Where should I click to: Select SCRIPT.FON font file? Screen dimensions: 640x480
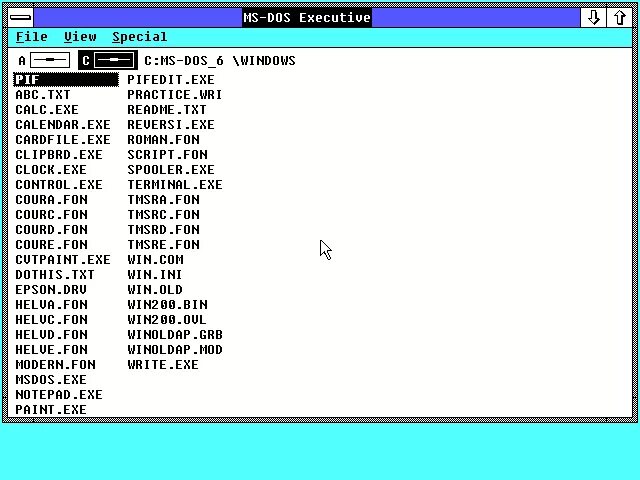(167, 155)
